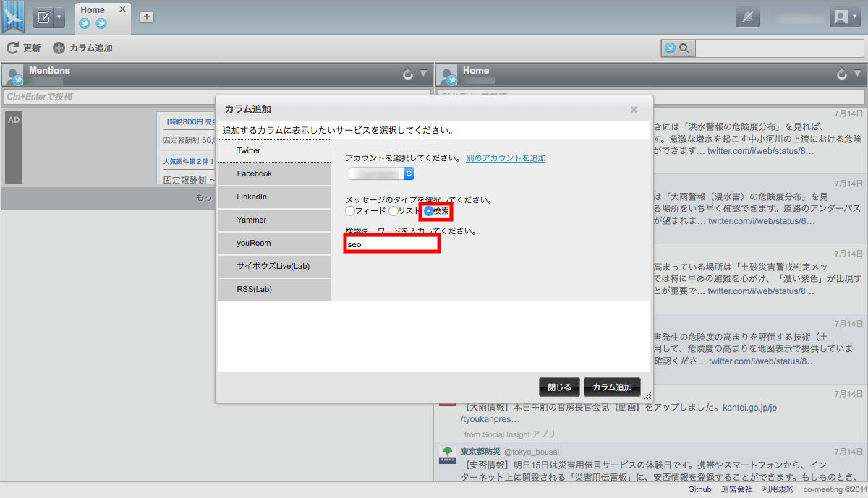Switch to the Home tab
This screenshot has height=498, width=868.
[x=93, y=10]
